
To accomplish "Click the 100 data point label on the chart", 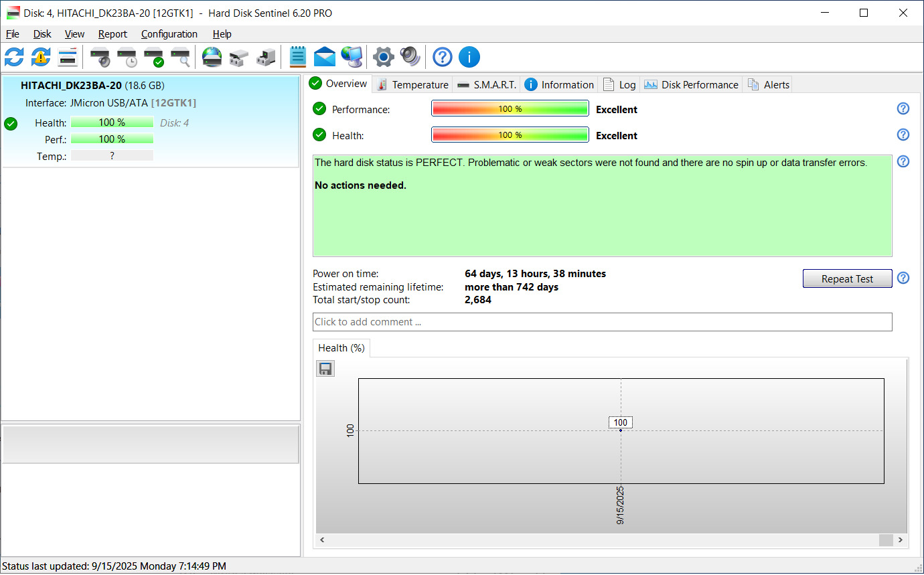I will click(621, 422).
